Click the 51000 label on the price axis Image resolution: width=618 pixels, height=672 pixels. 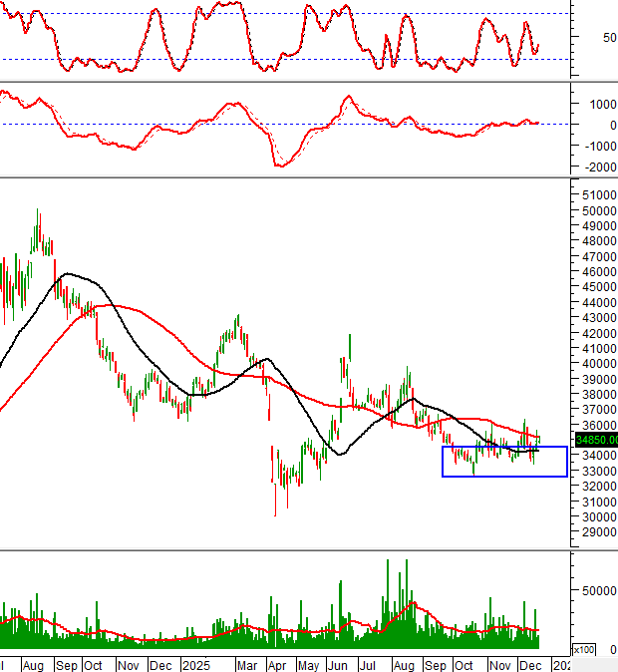(598, 194)
